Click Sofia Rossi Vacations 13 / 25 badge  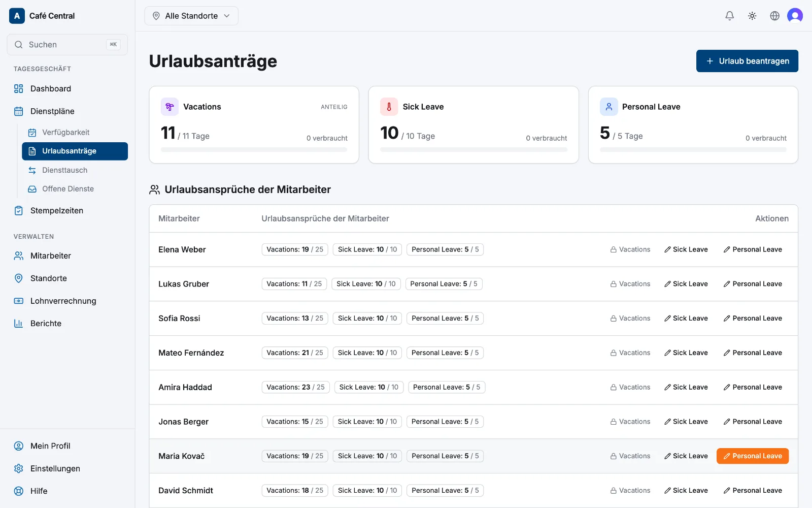click(x=295, y=319)
